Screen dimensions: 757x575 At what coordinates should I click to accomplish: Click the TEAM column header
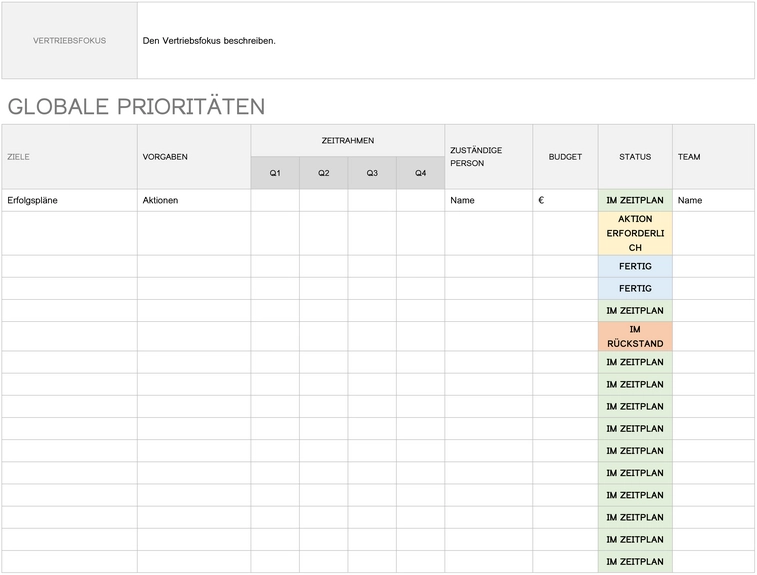click(714, 157)
